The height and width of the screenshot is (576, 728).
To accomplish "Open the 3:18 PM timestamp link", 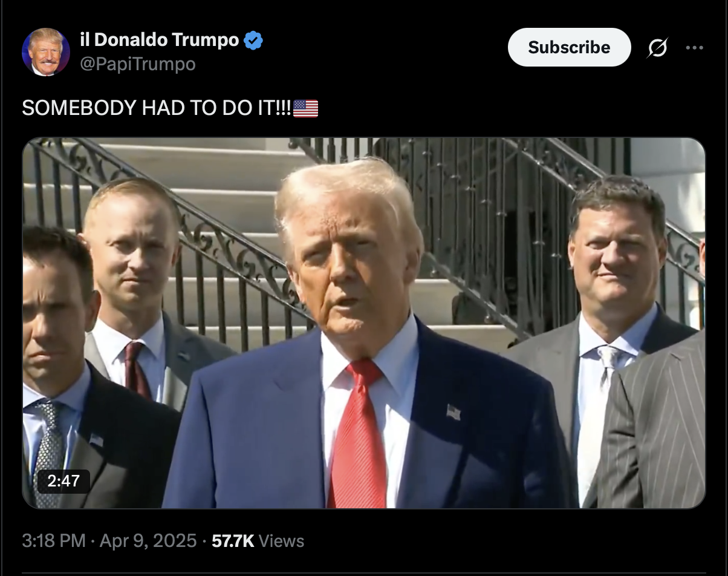I will pyautogui.click(x=53, y=540).
